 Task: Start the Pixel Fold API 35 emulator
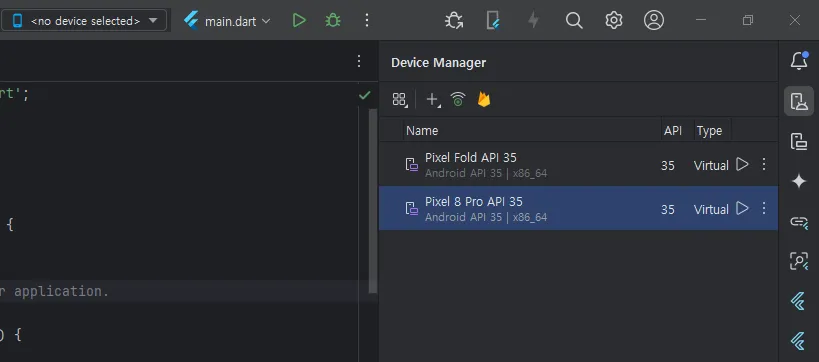pyautogui.click(x=742, y=165)
